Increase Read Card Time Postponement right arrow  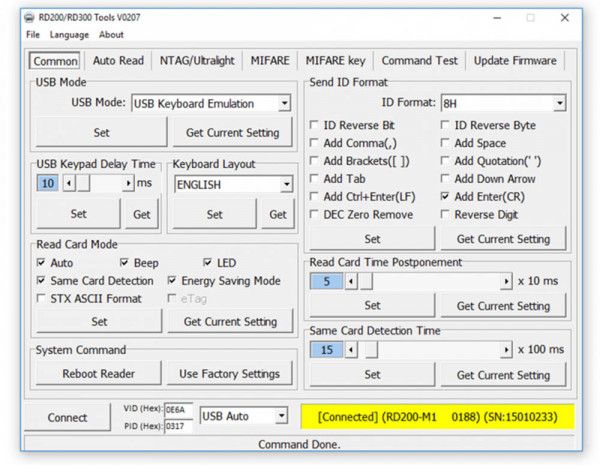point(506,282)
